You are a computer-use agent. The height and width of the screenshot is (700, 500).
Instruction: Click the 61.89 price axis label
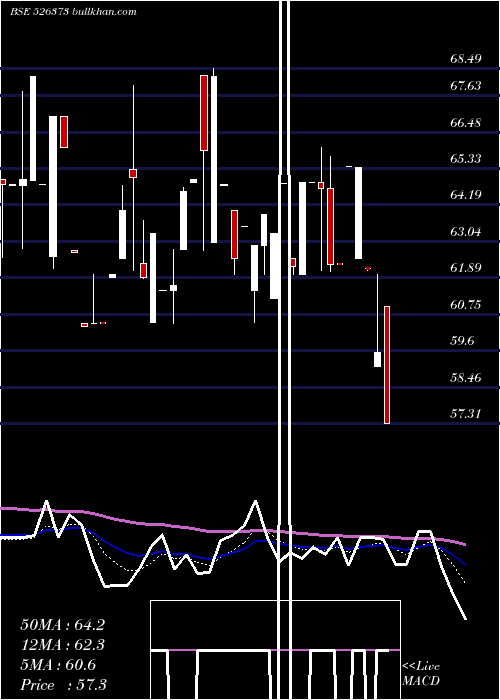(x=466, y=268)
